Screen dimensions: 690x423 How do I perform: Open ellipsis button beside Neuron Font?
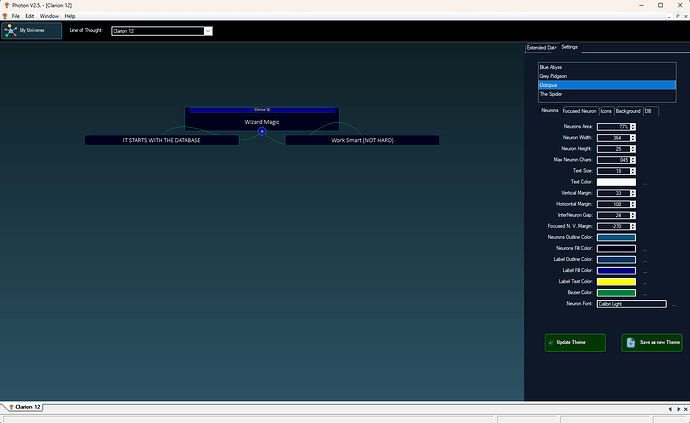tap(673, 304)
